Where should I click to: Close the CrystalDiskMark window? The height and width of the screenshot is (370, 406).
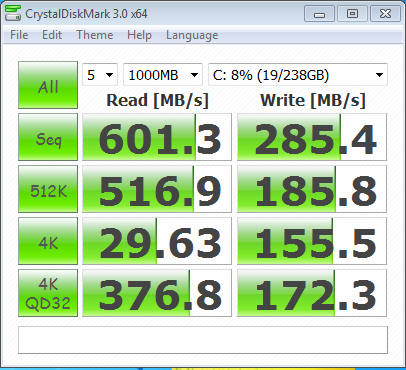pos(385,14)
